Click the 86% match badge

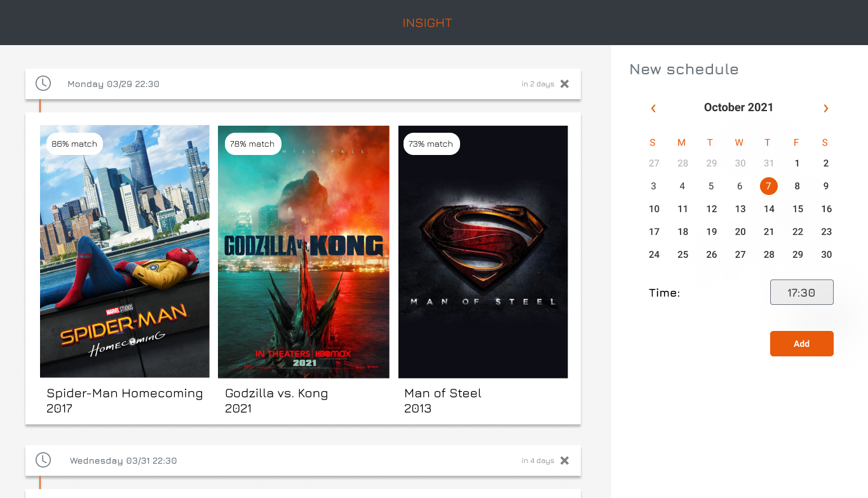(74, 144)
